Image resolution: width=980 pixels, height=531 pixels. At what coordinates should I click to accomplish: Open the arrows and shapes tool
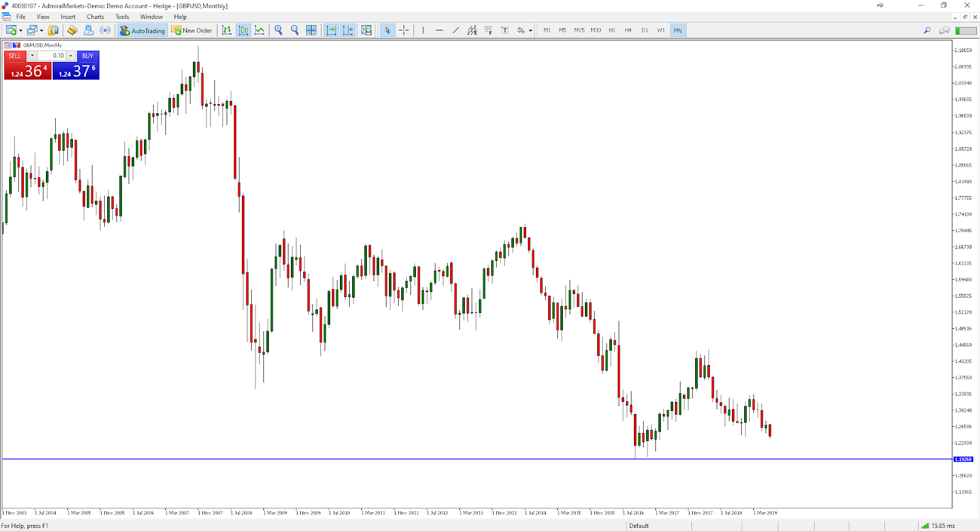521,30
